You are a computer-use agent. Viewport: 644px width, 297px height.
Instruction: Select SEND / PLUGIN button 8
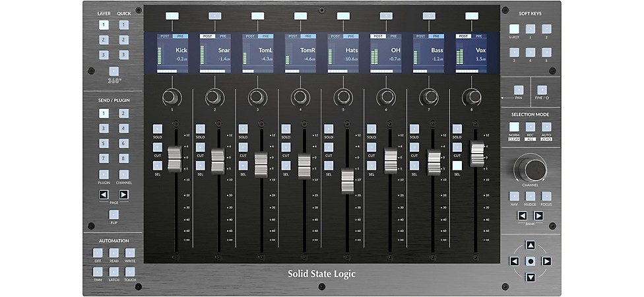pyautogui.click(x=124, y=158)
